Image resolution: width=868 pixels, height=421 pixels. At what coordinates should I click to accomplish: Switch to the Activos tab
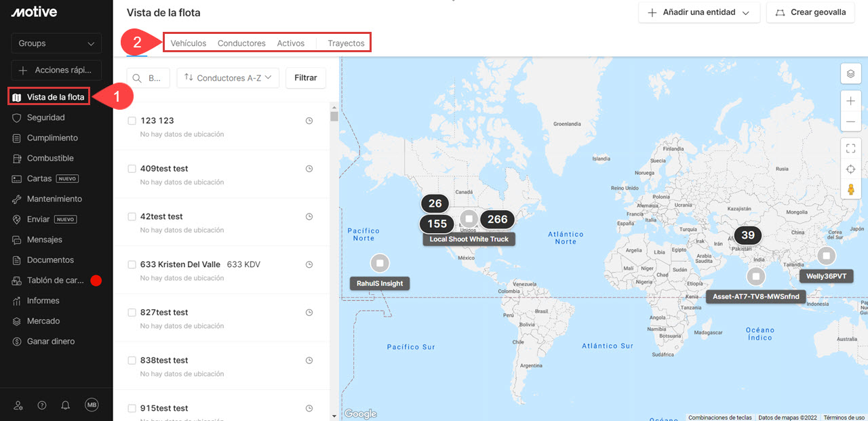pos(291,43)
